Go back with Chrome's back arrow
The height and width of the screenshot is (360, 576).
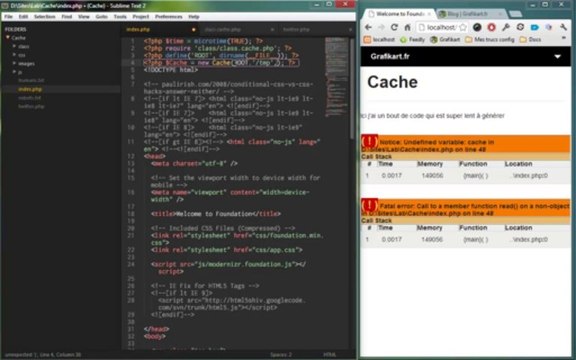pyautogui.click(x=368, y=27)
